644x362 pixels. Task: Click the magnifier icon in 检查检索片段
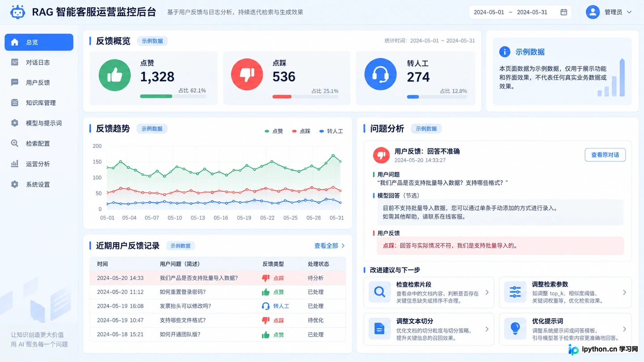(380, 292)
